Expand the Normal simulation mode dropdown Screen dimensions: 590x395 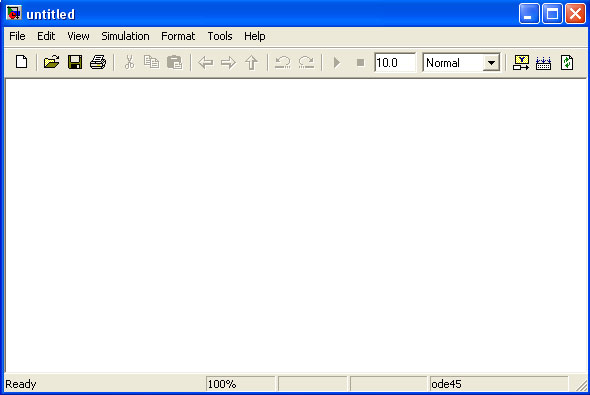491,63
